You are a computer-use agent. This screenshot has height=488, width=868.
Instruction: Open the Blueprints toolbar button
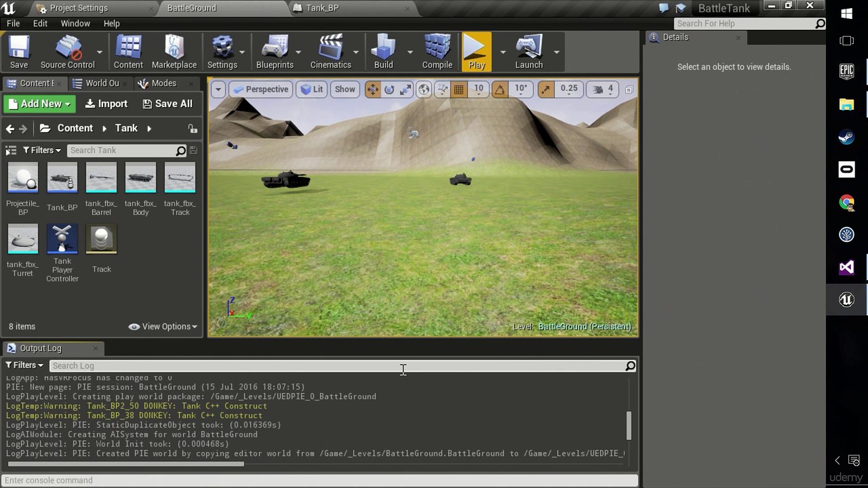click(275, 52)
